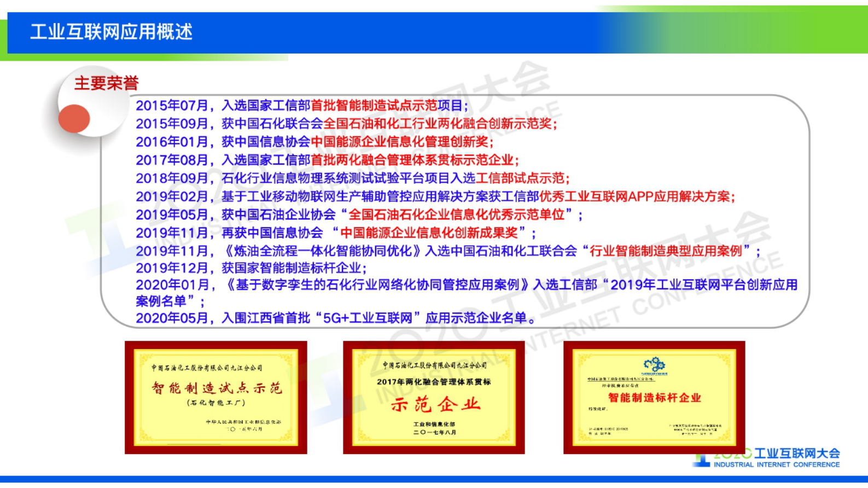Click the 2019年02月 优秀工业互联网APP应用解决方案 line
The width and height of the screenshot is (868, 488).
click(435, 196)
